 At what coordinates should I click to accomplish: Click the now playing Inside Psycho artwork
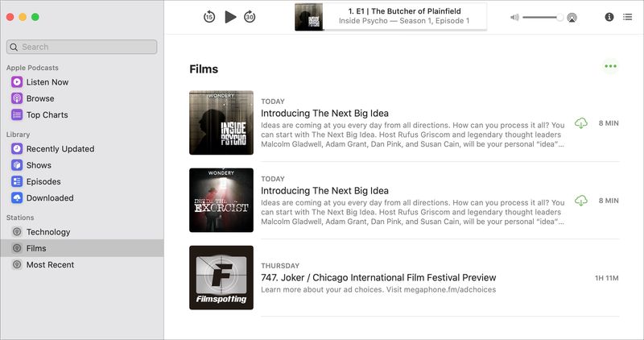pos(309,17)
